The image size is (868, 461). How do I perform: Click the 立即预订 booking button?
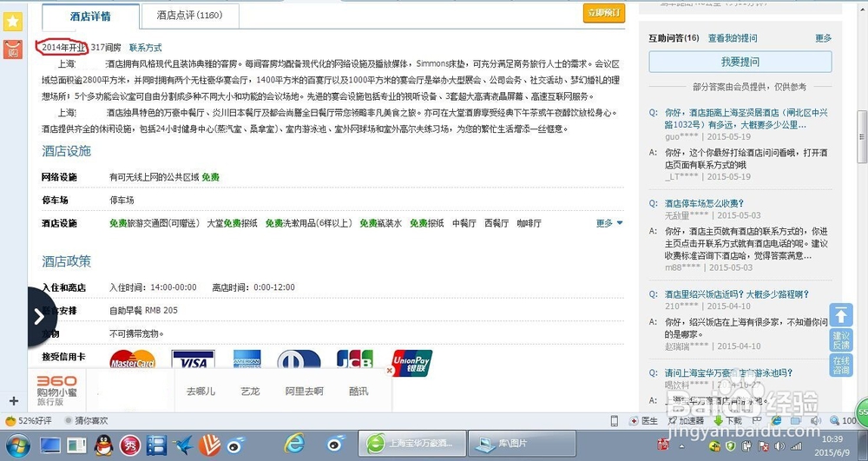(604, 13)
